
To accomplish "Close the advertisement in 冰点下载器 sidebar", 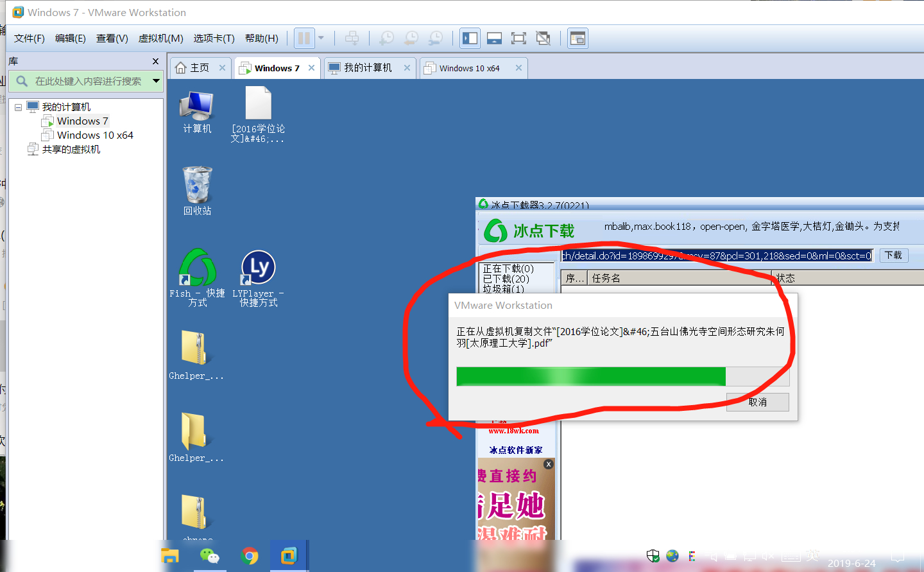I will point(549,464).
